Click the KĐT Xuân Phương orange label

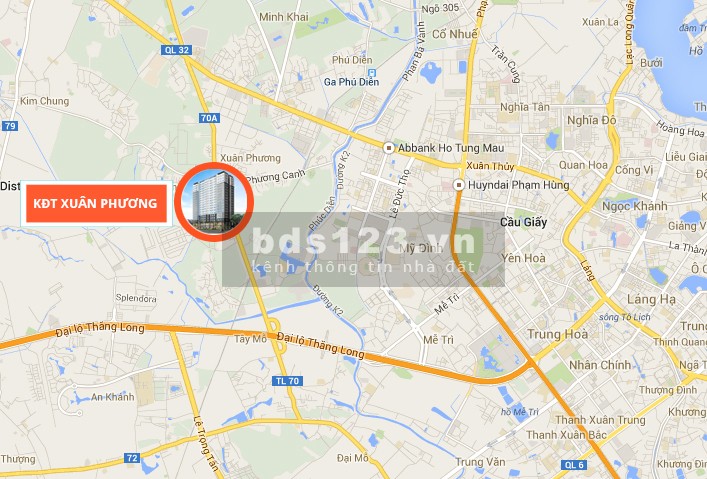coord(96,203)
